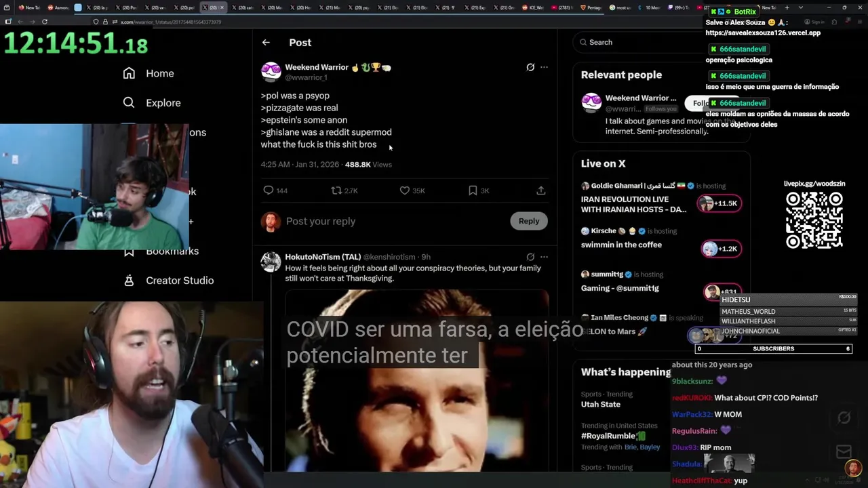The image size is (868, 488).
Task: Share the main post via share icon
Action: (x=540, y=190)
